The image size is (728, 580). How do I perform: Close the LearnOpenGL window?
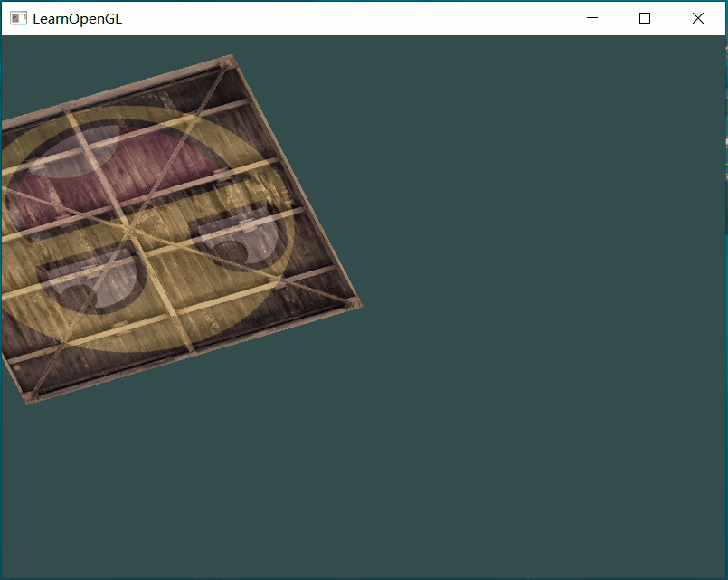[x=697, y=18]
